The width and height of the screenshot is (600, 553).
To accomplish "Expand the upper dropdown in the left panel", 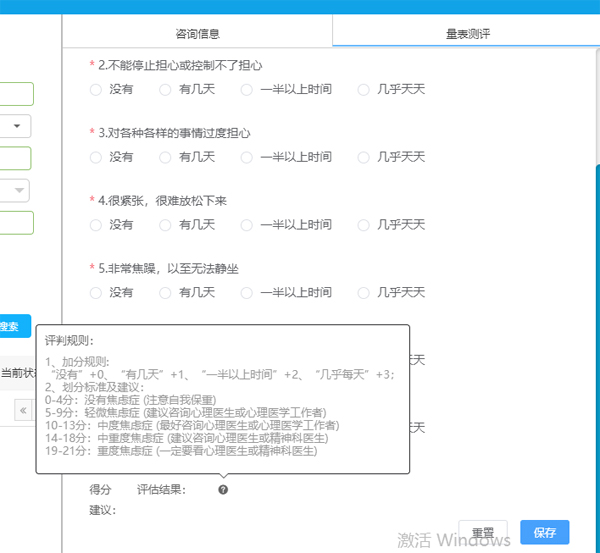I will (17, 126).
